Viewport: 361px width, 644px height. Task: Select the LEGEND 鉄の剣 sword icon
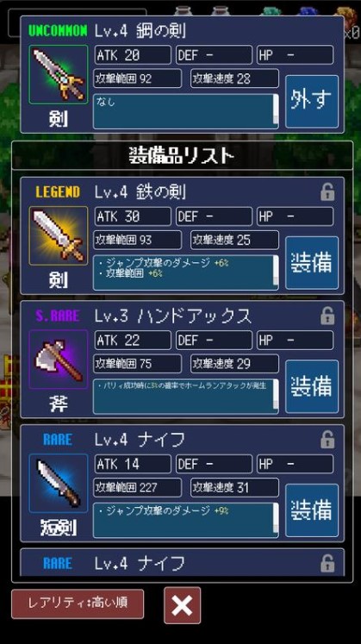click(59, 235)
